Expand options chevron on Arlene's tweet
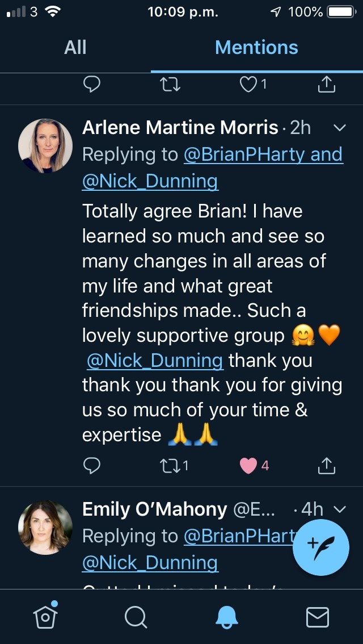This screenshot has height=644, width=363. point(339,128)
